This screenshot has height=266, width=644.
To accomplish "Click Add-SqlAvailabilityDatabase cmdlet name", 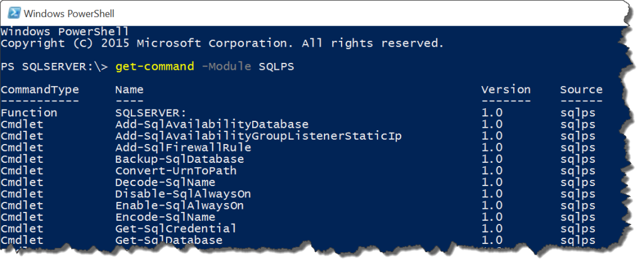I will (x=212, y=125).
